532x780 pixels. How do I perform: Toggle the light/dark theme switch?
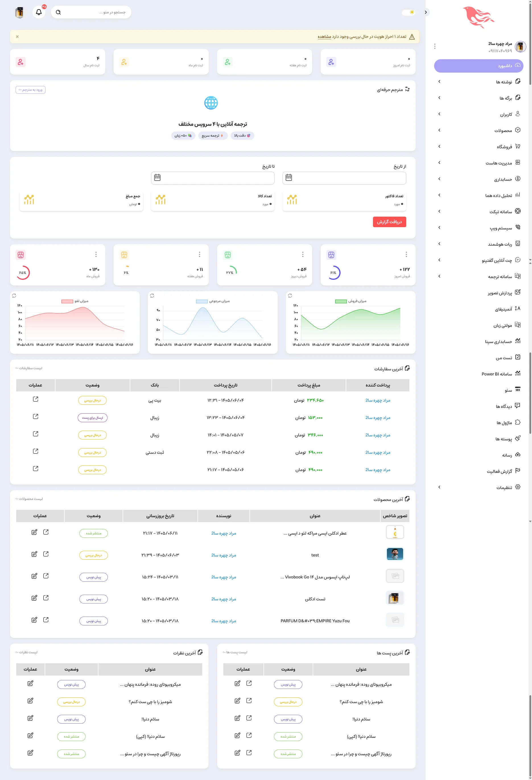pos(409,13)
